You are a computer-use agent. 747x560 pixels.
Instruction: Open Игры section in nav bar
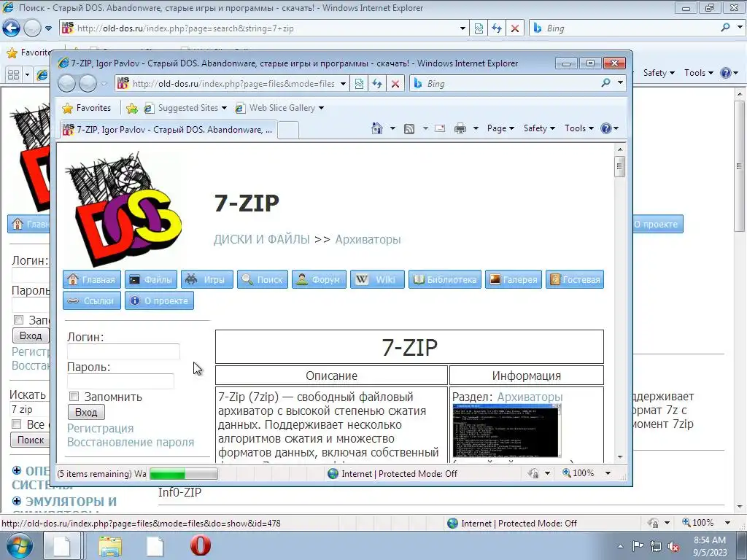206,279
